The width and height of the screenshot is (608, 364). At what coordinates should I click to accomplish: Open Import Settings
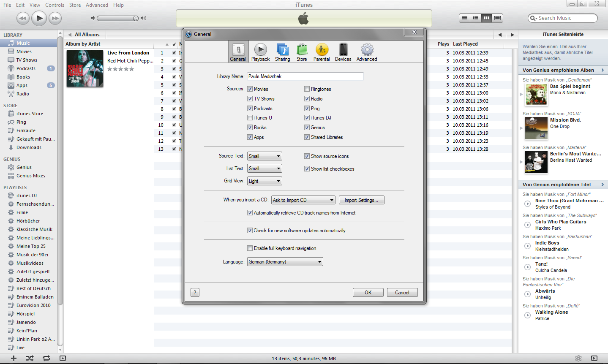(x=361, y=200)
